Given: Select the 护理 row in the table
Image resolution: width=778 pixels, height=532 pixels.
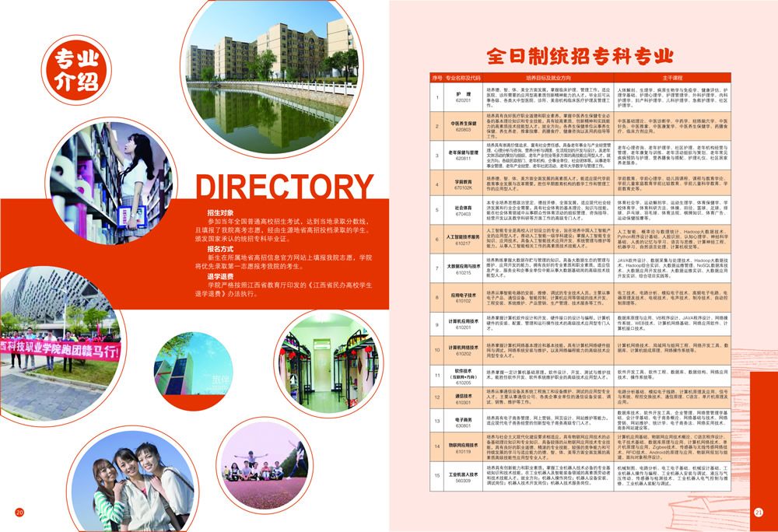Looking at the screenshot, I should click(464, 96).
